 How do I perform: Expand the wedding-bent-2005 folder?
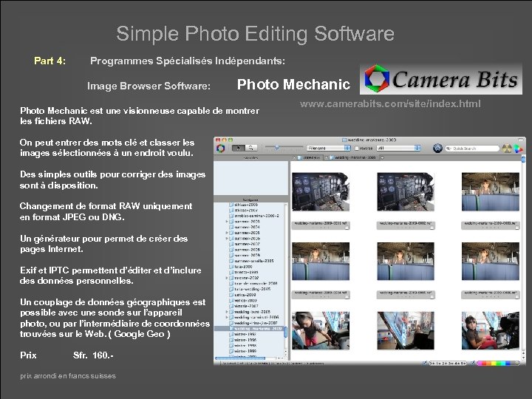tap(227, 312)
